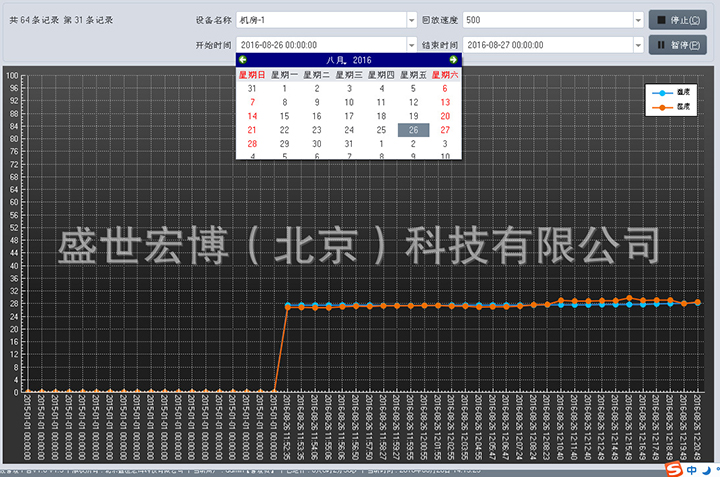
Task: Expand the 回放速度 playback speed dropdown
Action: click(636, 20)
